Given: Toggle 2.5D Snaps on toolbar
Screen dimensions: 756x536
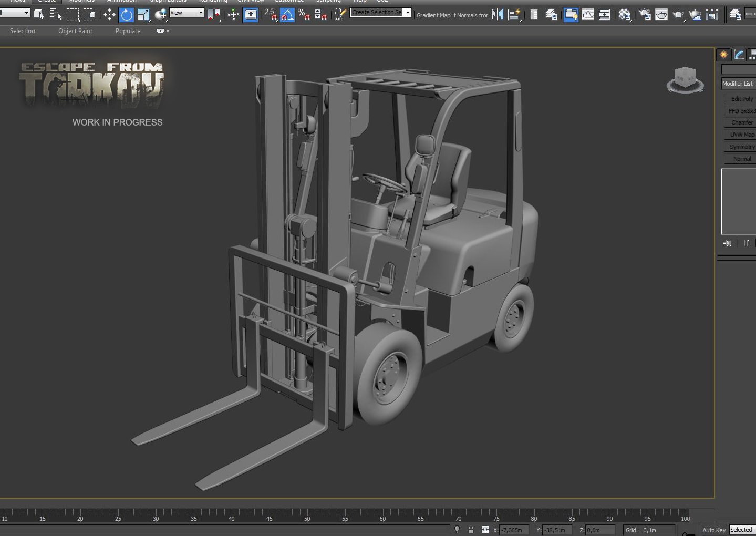Looking at the screenshot, I should pos(270,15).
